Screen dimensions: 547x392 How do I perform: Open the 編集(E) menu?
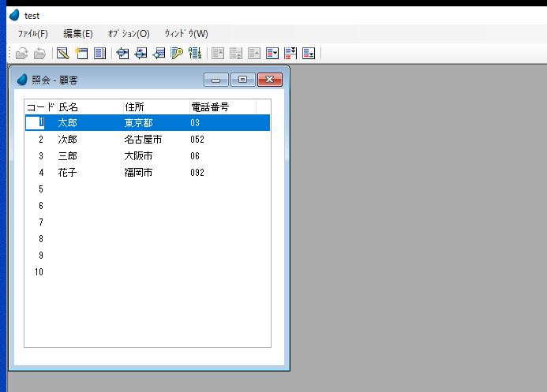[x=78, y=34]
